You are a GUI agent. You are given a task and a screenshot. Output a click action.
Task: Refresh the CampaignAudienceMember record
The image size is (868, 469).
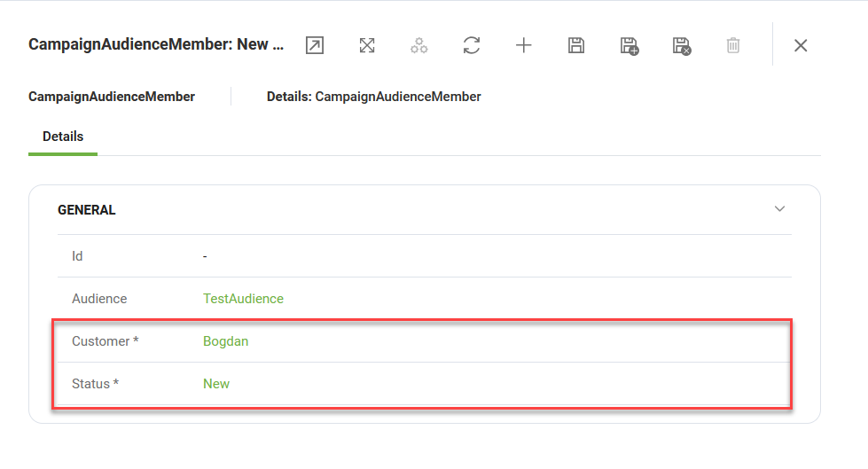(472, 45)
